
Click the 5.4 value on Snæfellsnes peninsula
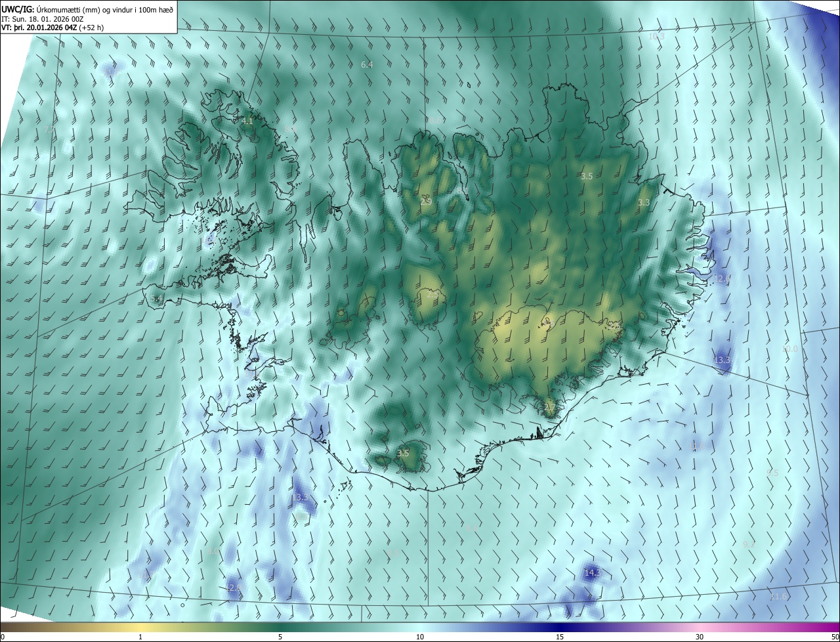click(156, 299)
